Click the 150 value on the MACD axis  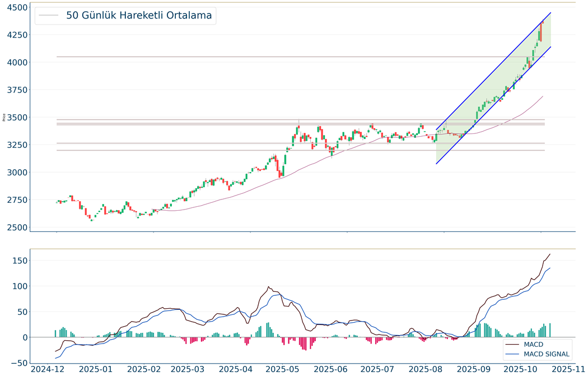tap(20, 261)
